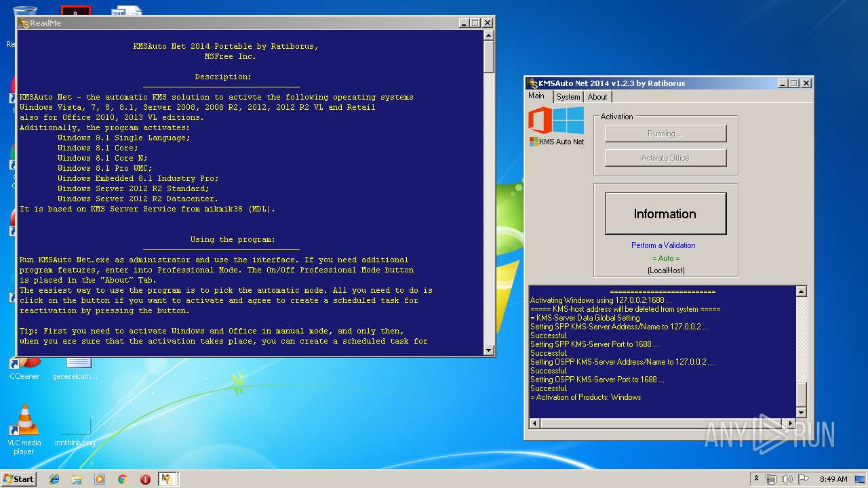Click the Windows logo in KMSAuto Net
Viewport: 868px width, 488px height.
click(x=568, y=121)
